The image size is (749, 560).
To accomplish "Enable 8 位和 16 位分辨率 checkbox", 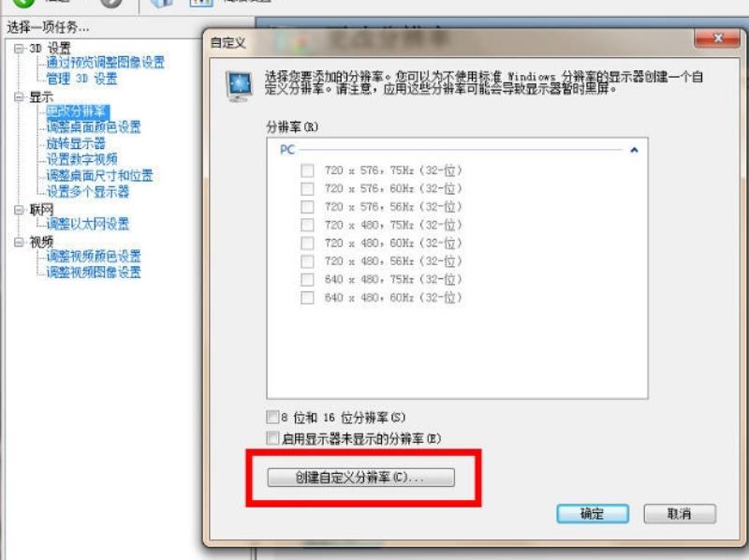I will tap(272, 417).
